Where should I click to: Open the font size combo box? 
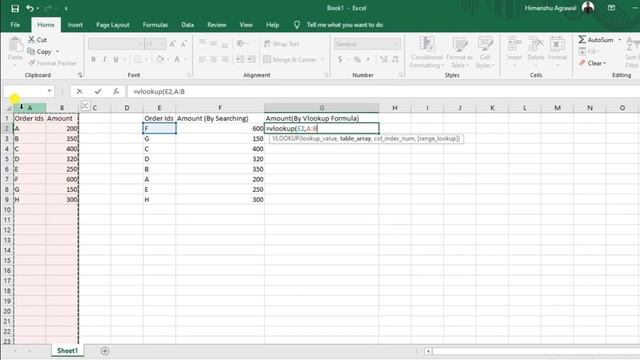155,44
